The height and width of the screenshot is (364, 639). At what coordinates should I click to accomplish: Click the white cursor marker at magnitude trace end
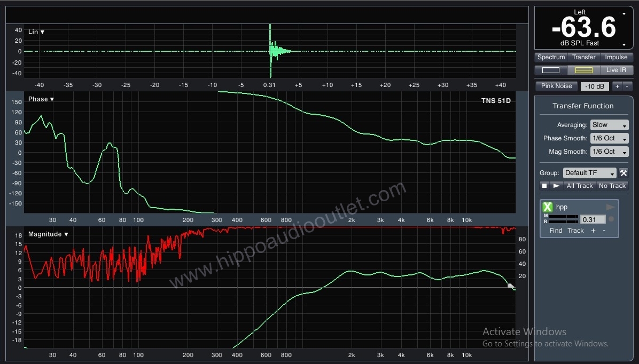coord(511,286)
